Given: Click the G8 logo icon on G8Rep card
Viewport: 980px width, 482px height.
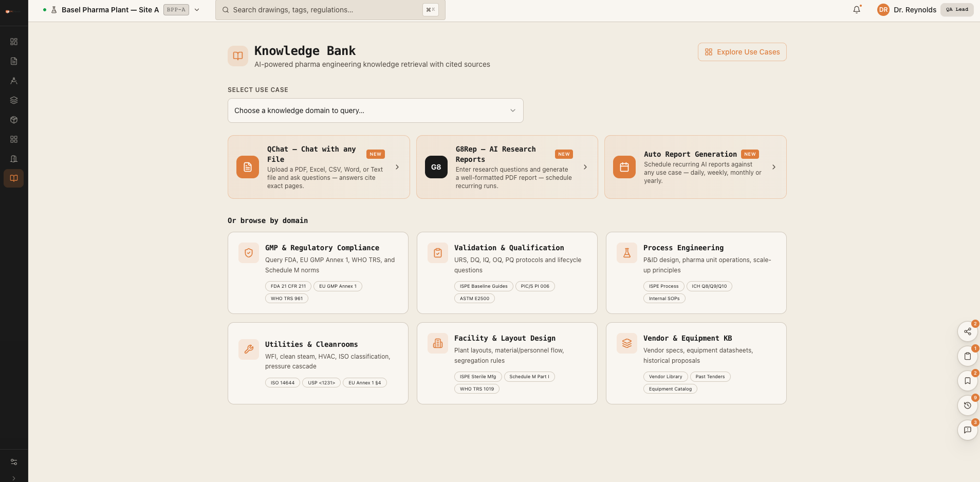Looking at the screenshot, I should [x=436, y=167].
